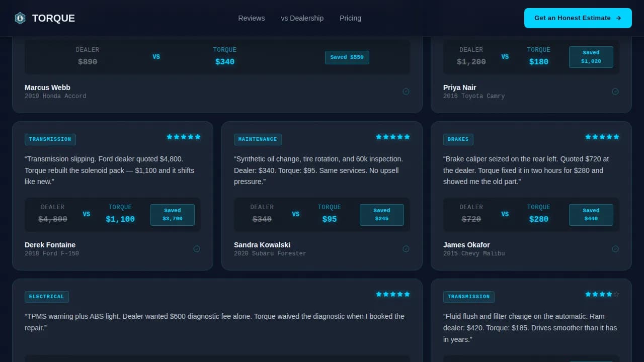Image resolution: width=644 pixels, height=362 pixels.
Task: Click 2018 Ford F-150 vehicle text
Action: (52, 253)
